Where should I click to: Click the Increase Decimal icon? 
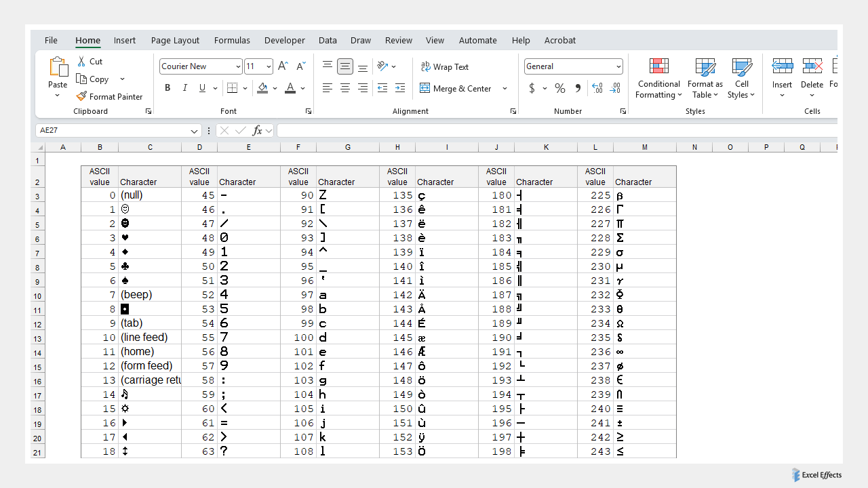[x=597, y=88]
